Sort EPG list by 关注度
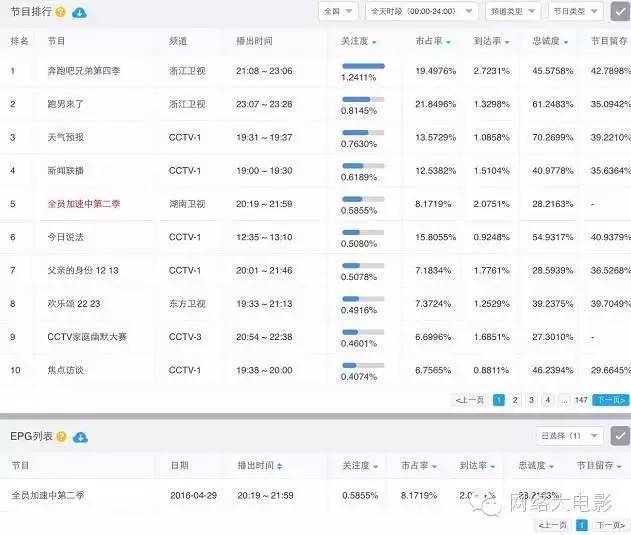This screenshot has height=535, width=631. point(360,466)
